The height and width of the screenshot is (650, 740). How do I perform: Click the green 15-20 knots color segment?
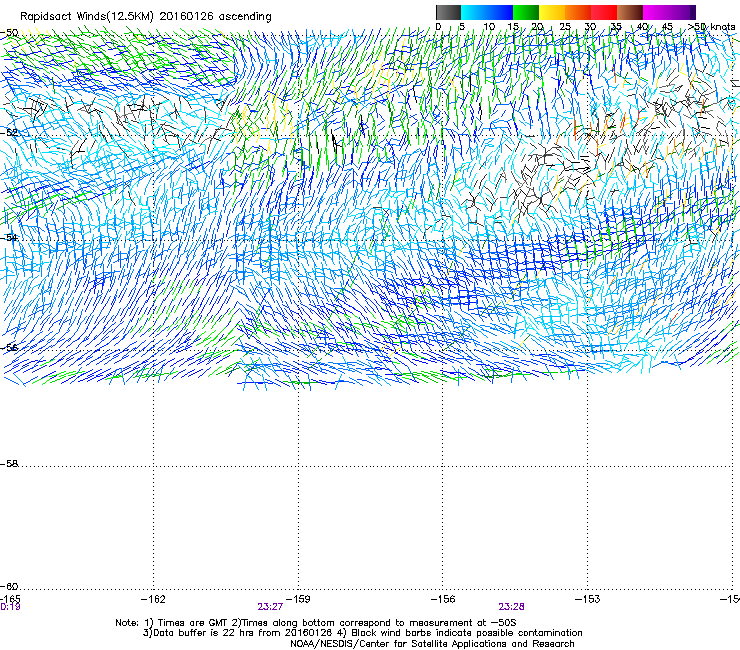[526, 12]
